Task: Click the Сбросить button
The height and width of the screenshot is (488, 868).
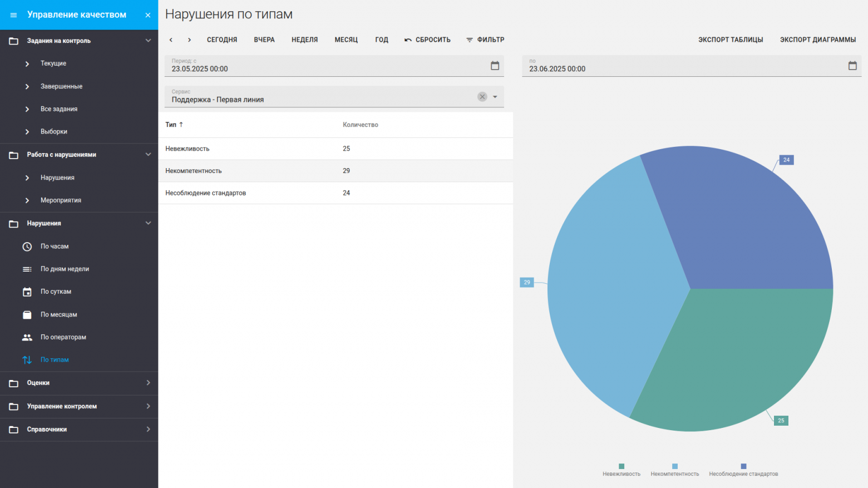Action: click(427, 40)
